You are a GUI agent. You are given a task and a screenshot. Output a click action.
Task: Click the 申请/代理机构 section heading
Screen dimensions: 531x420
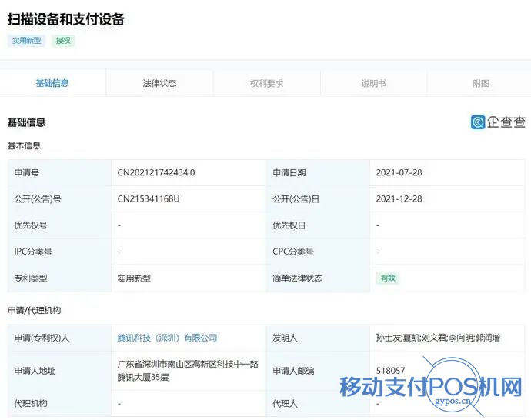click(x=34, y=310)
